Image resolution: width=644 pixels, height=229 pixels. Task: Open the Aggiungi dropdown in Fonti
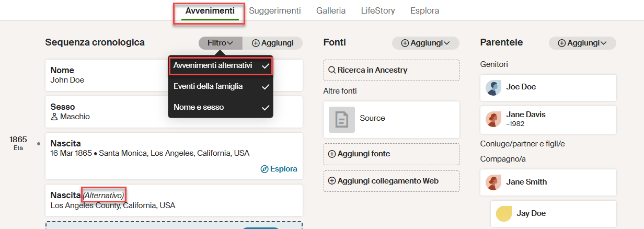click(425, 43)
